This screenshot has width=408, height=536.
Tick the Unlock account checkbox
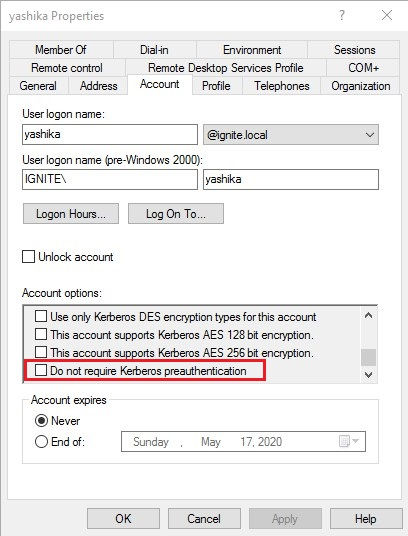pos(28,257)
